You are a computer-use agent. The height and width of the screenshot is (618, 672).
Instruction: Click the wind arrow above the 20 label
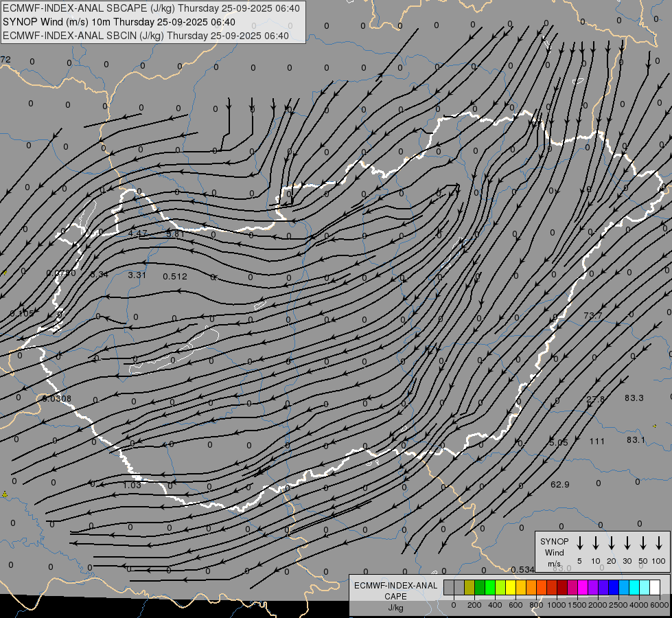(x=612, y=543)
